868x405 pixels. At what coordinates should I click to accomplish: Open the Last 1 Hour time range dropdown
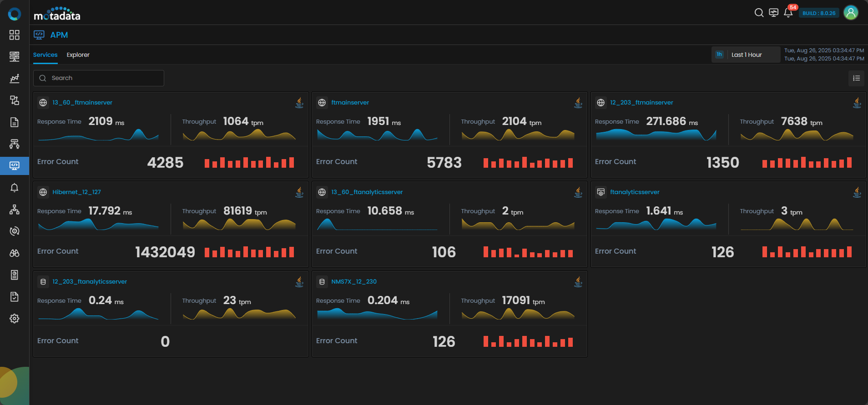coord(746,55)
